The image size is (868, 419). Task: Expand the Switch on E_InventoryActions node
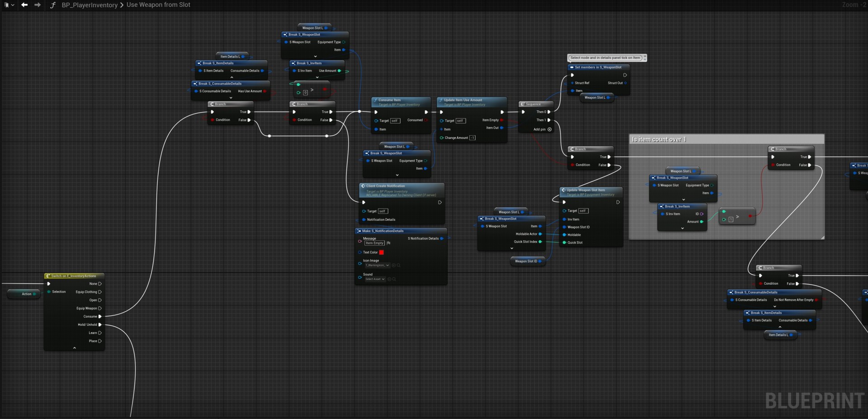click(x=75, y=348)
